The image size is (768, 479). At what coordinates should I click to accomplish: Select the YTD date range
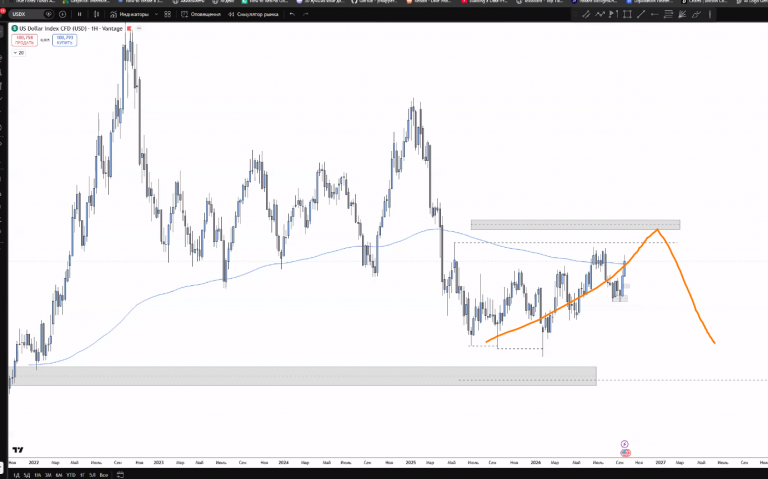[71, 475]
